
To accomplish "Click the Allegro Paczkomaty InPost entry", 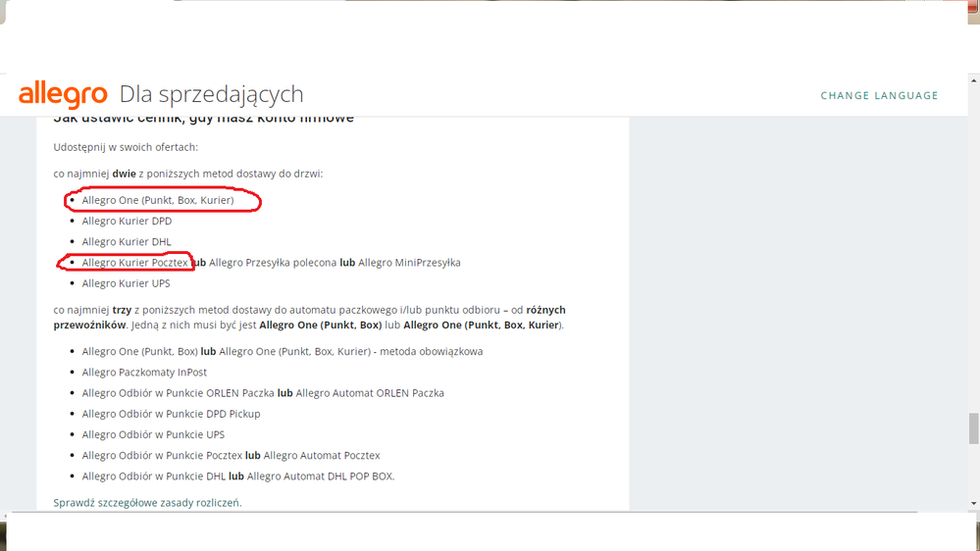I will click(144, 373).
